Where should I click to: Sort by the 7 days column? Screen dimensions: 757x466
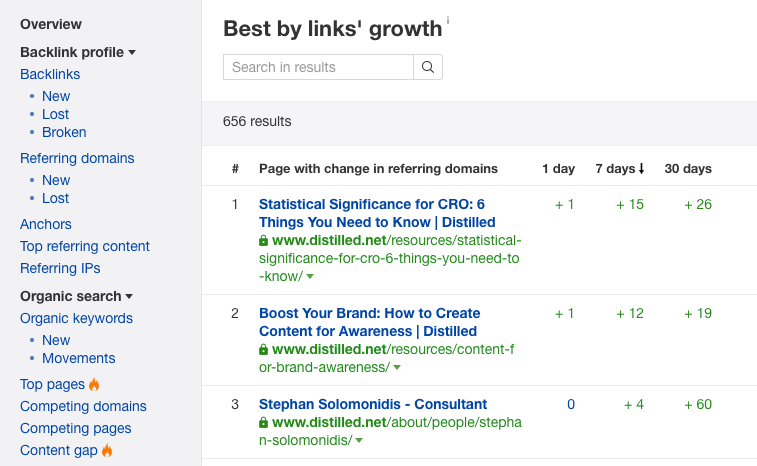(615, 169)
